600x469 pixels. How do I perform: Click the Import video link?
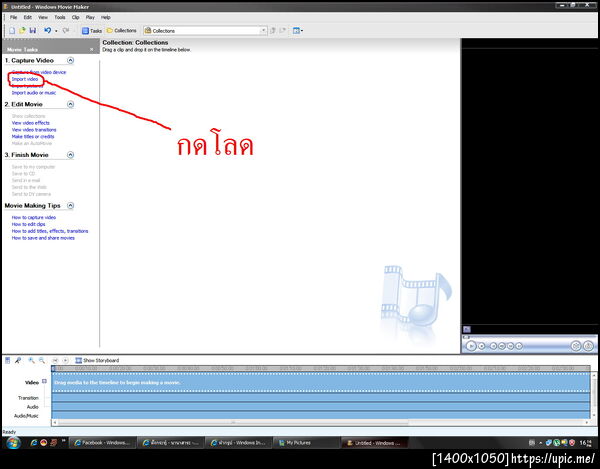click(x=25, y=79)
